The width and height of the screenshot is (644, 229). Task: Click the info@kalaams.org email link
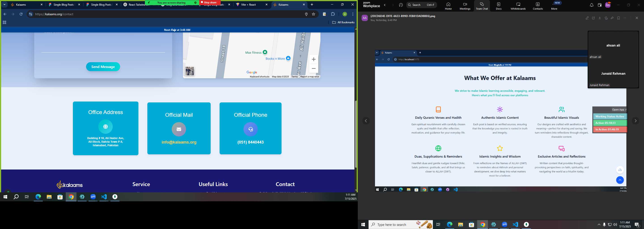[179, 142]
